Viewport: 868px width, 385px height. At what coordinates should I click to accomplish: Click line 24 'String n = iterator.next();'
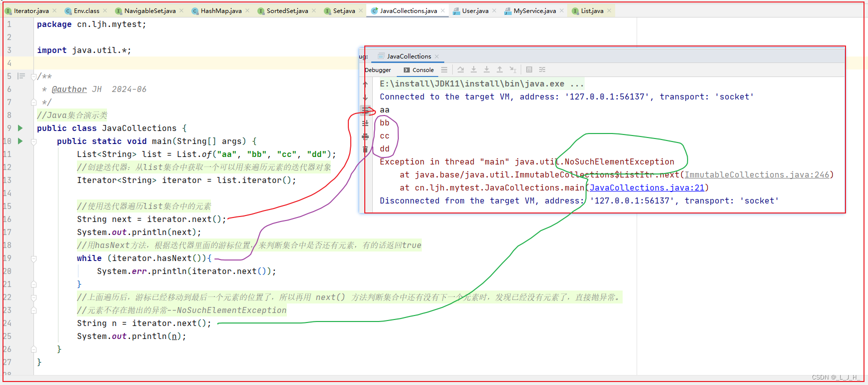coord(144,323)
